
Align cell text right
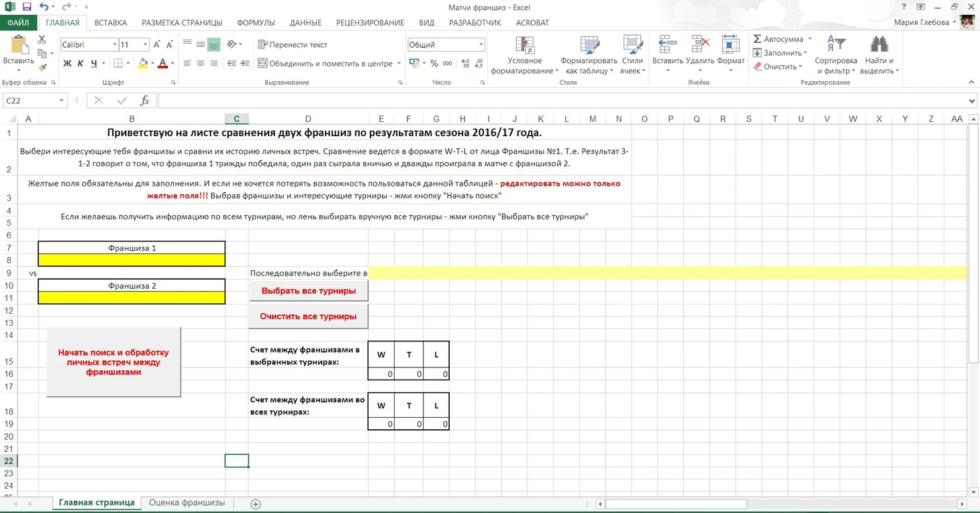click(x=214, y=64)
